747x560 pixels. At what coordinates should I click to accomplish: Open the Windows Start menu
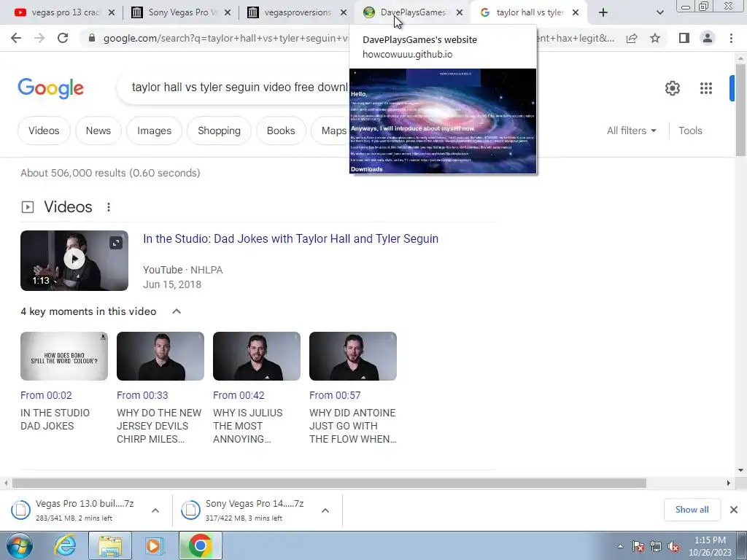coord(20,545)
